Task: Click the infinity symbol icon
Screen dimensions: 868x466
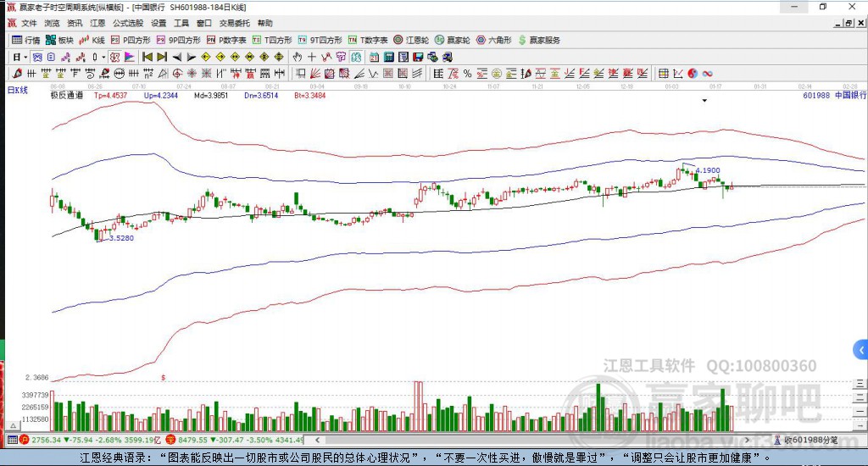Action: [x=706, y=73]
